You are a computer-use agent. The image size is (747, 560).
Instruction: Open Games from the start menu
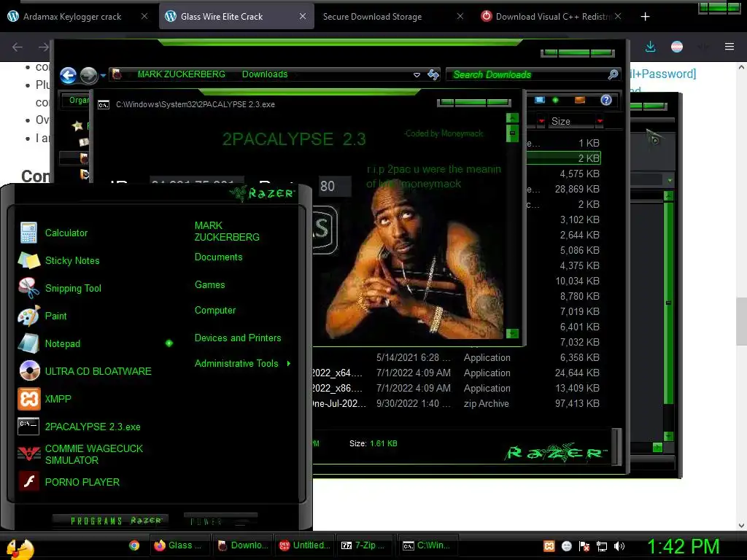coord(209,284)
